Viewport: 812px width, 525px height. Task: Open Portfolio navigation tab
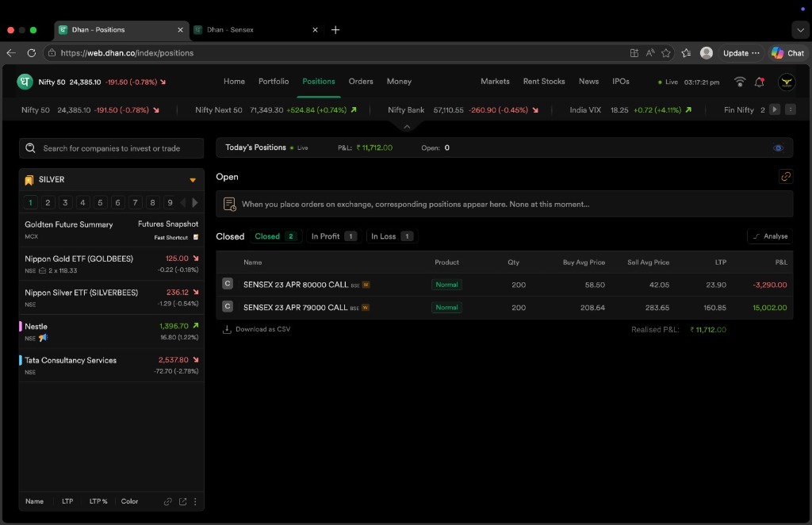274,81
